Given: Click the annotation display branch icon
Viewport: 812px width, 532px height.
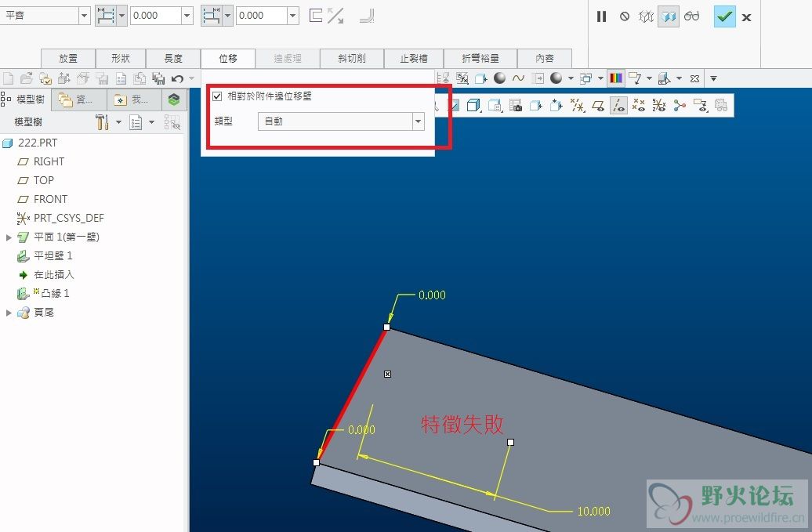Looking at the screenshot, I should pyautogui.click(x=680, y=106).
